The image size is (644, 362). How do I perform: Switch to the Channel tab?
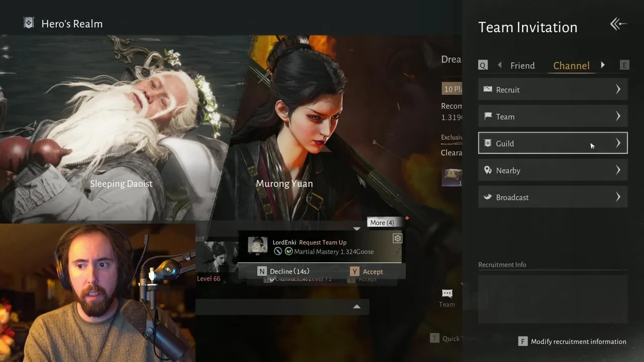571,65
